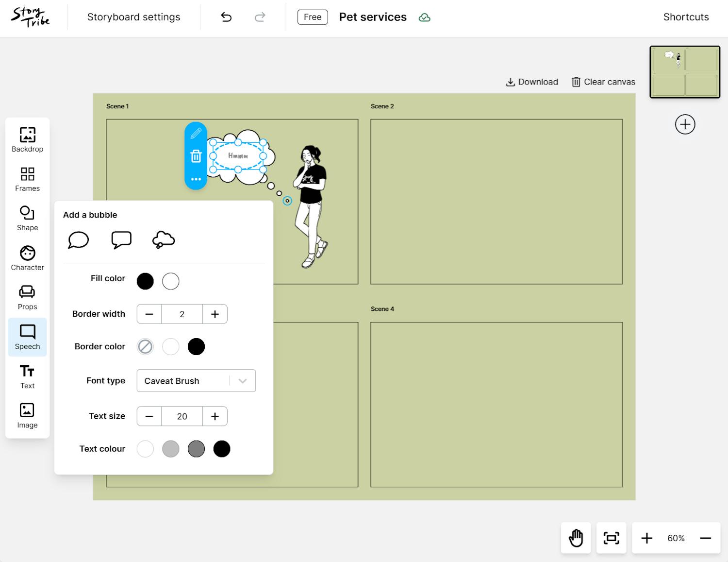Viewport: 728px width, 562px height.
Task: Open the Shortcuts menu
Action: pos(686,17)
